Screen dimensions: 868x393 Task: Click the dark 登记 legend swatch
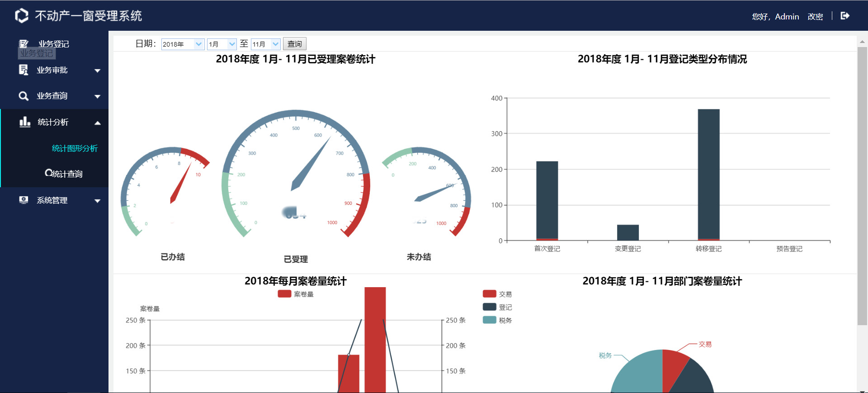tap(489, 307)
